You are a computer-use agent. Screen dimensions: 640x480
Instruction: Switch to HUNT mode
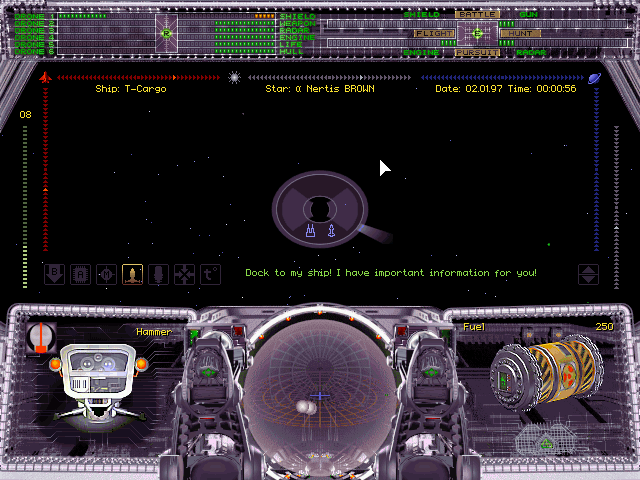click(x=520, y=33)
